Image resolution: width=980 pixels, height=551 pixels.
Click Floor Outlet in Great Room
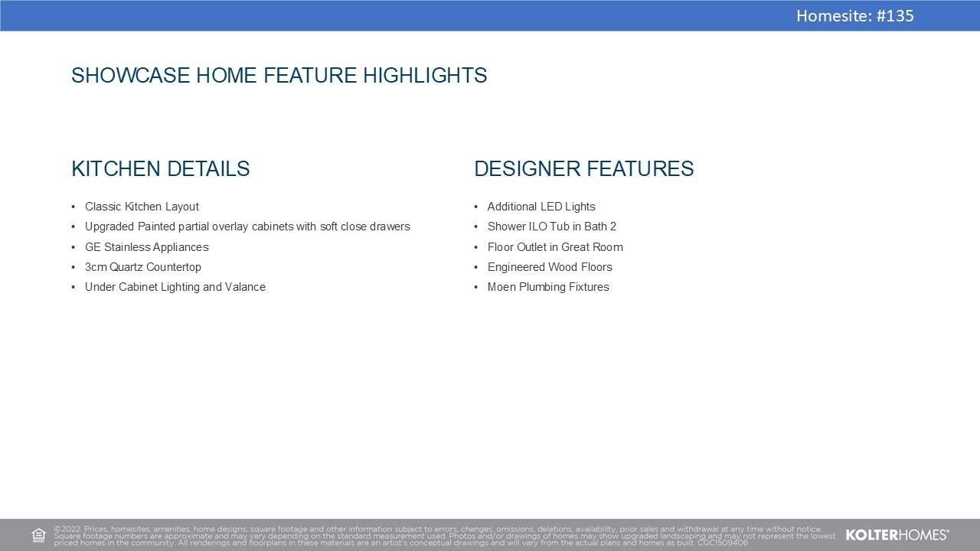click(554, 247)
